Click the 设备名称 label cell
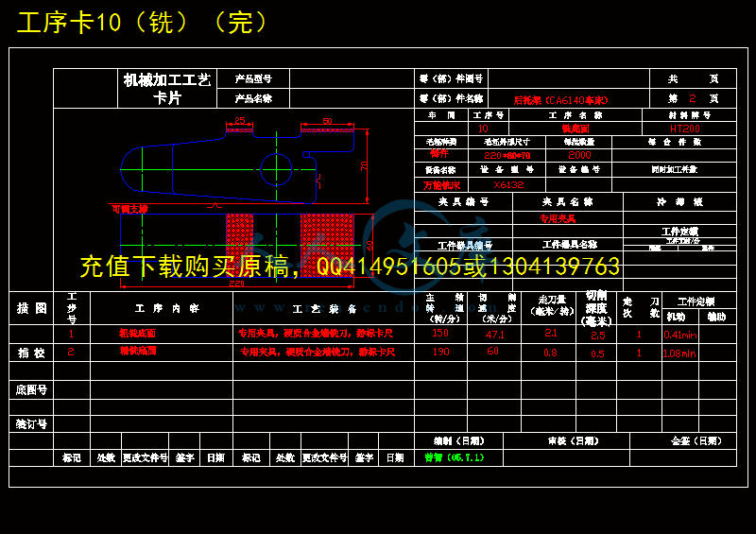The image size is (756, 534). click(441, 170)
